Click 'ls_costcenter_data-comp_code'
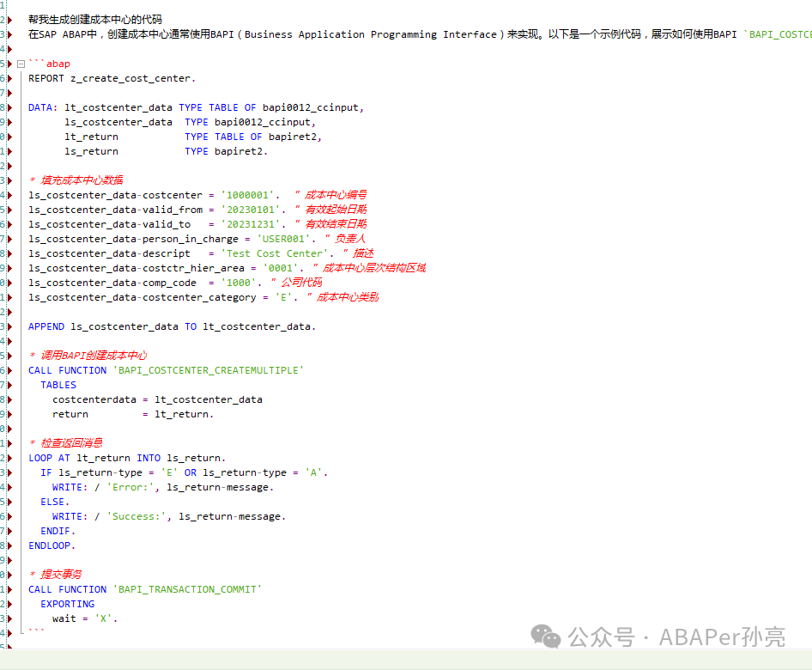The image size is (812, 670). coord(112,283)
